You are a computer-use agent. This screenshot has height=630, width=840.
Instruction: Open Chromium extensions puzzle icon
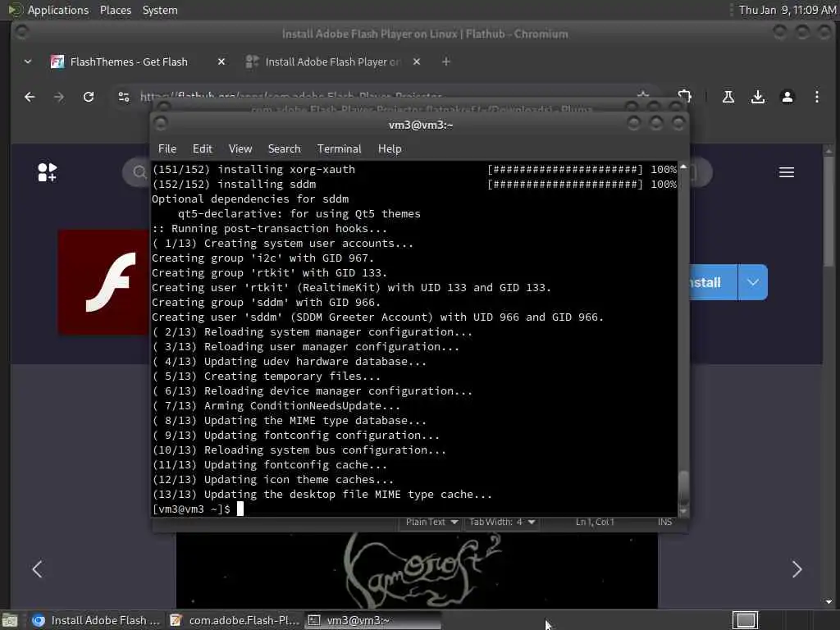click(685, 97)
